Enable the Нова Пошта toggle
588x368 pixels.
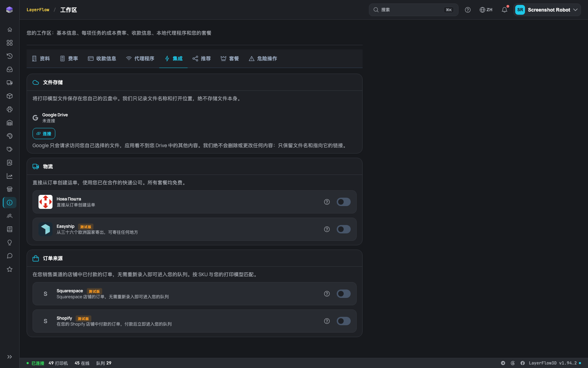(x=344, y=202)
